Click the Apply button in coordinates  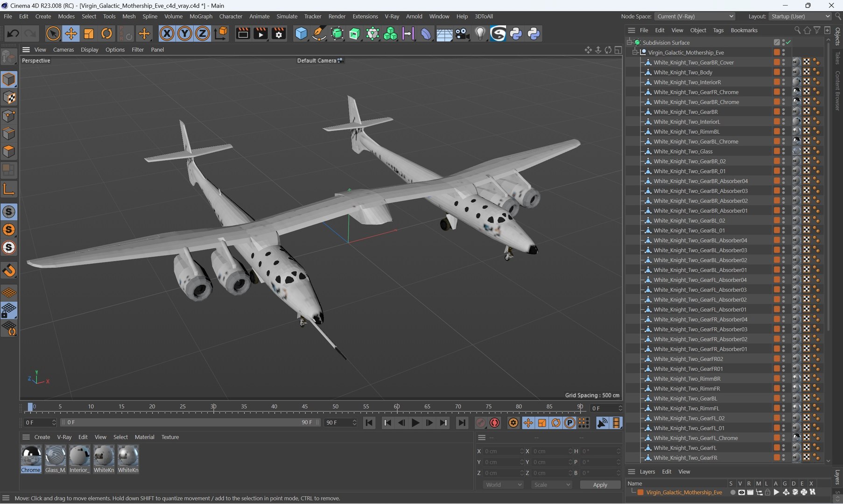600,485
